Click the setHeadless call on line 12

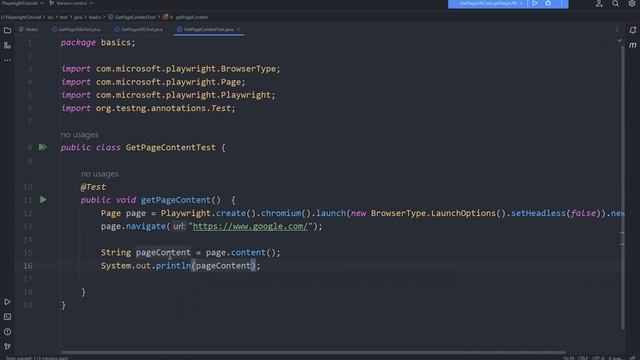point(538,213)
